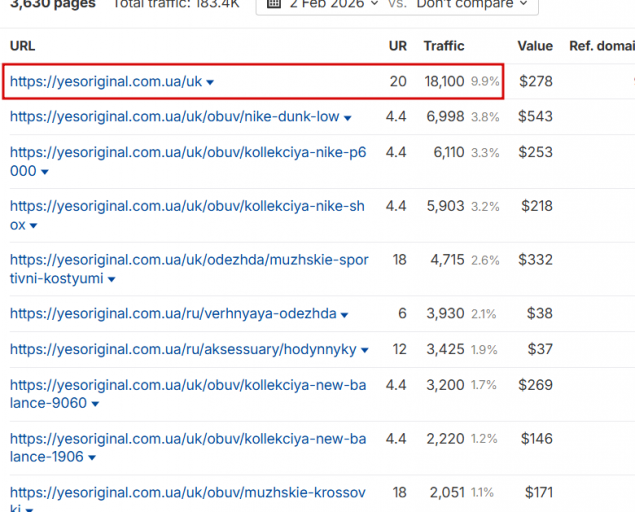Select the Total traffic summary text

pos(177,4)
